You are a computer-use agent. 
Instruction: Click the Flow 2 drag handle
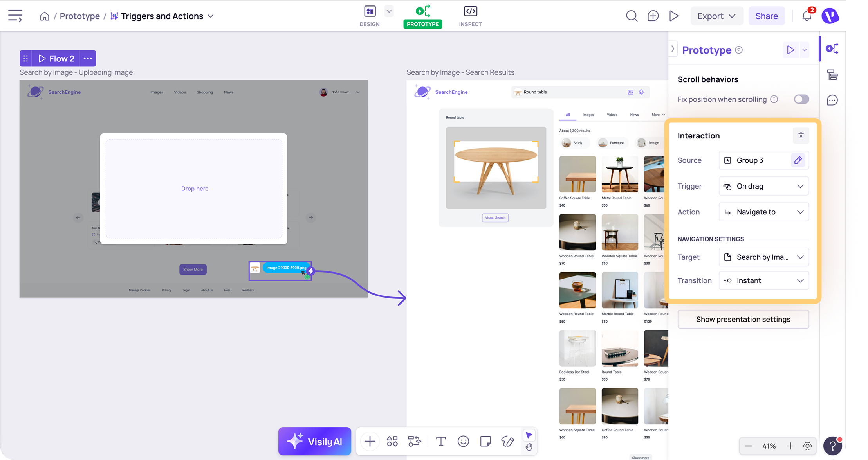tap(25, 58)
